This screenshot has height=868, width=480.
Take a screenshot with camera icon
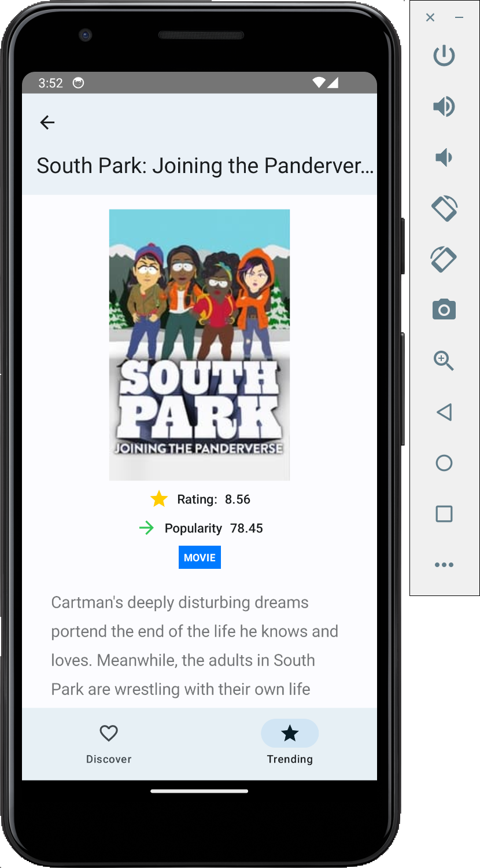(x=444, y=310)
